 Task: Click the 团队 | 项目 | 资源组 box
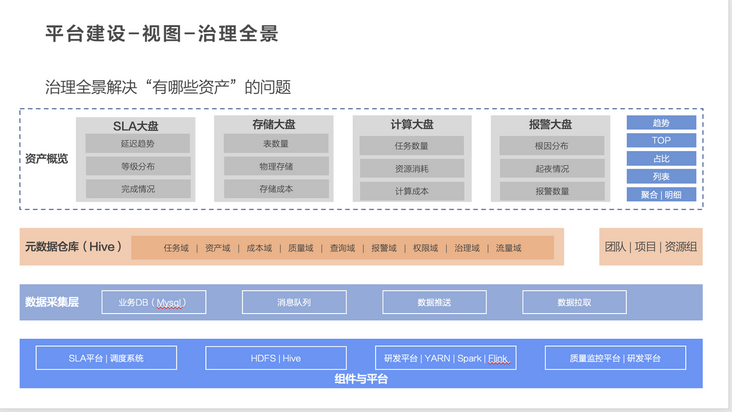tap(651, 247)
